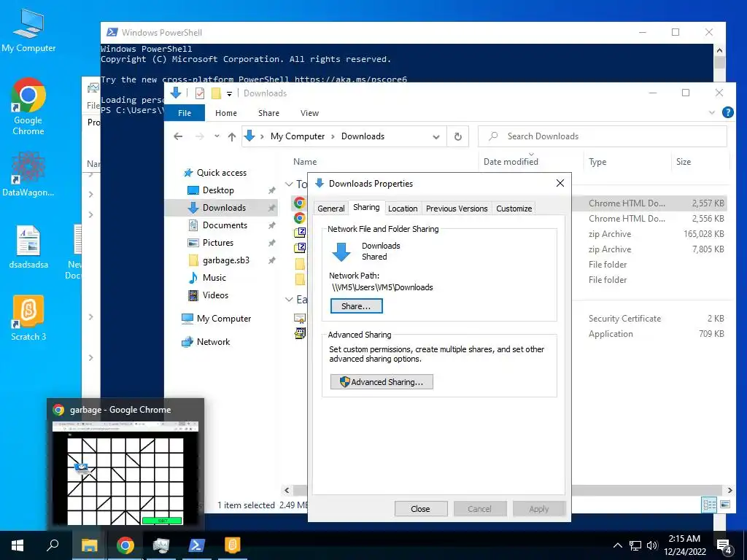Click the Security Certificate file row
The image size is (747, 560).
coord(511,319)
